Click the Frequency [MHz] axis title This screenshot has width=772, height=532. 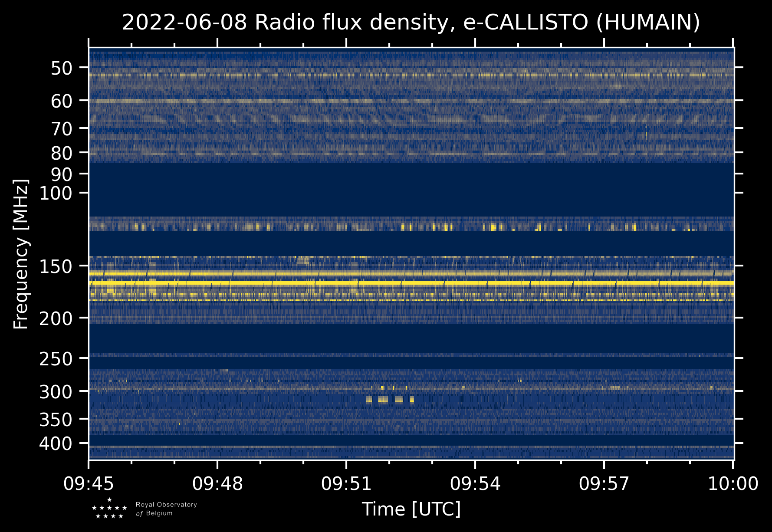(x=21, y=254)
